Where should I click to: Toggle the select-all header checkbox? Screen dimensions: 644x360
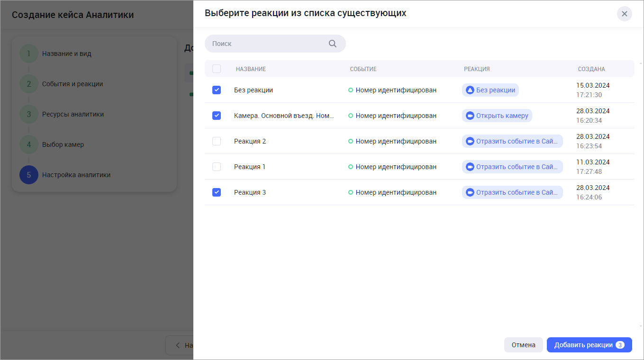click(217, 69)
